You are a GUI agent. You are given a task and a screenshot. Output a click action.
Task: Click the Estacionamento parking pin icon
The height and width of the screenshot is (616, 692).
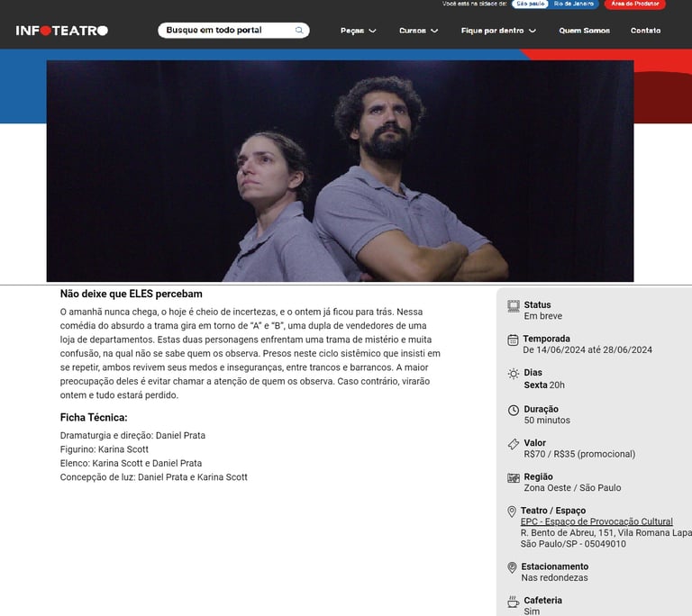[x=512, y=567]
